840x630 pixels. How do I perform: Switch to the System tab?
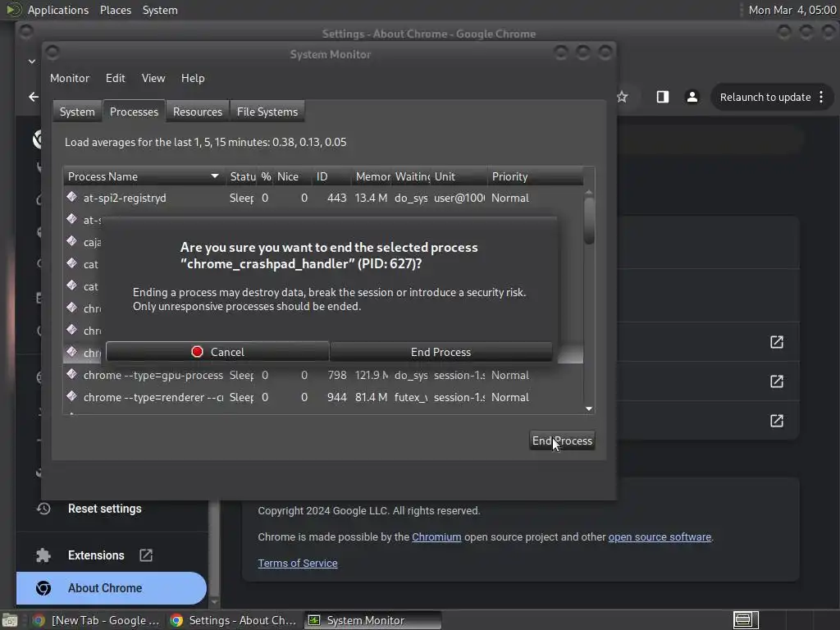click(x=77, y=112)
